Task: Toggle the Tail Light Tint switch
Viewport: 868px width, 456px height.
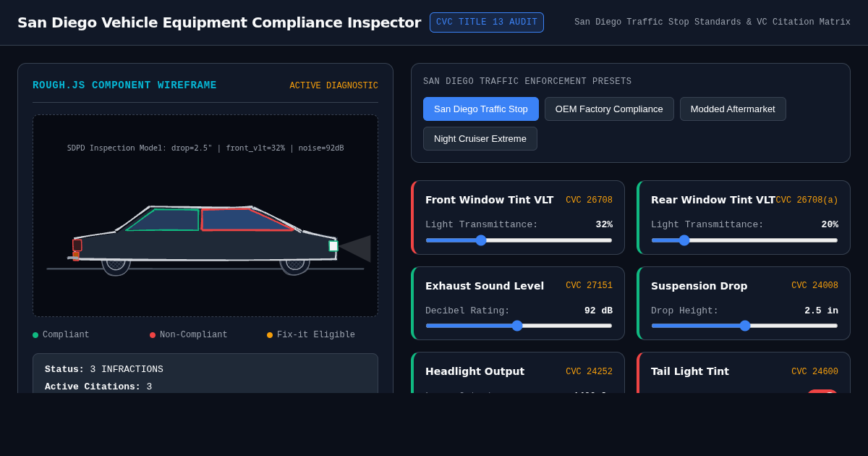Action: (822, 392)
